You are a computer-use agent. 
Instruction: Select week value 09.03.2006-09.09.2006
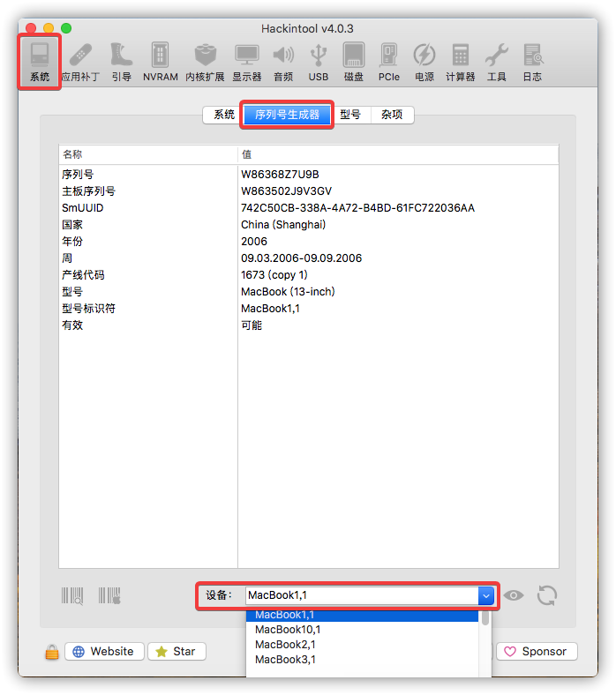(301, 258)
